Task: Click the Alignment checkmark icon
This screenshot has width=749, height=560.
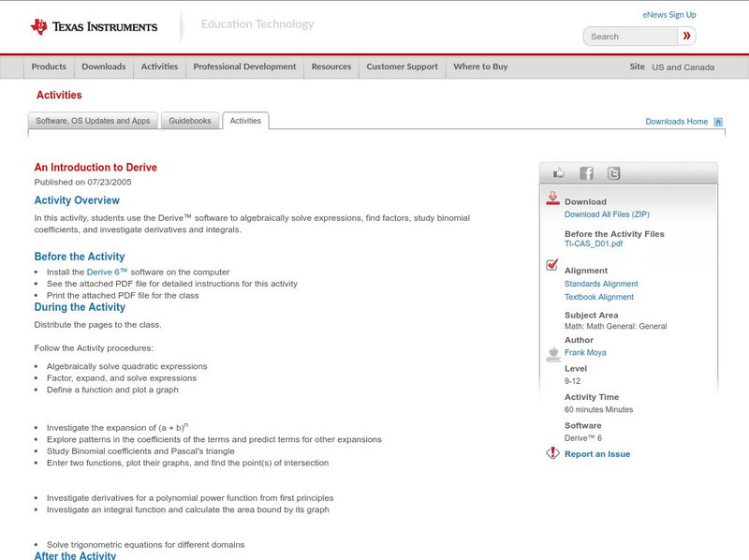Action: tap(551, 264)
